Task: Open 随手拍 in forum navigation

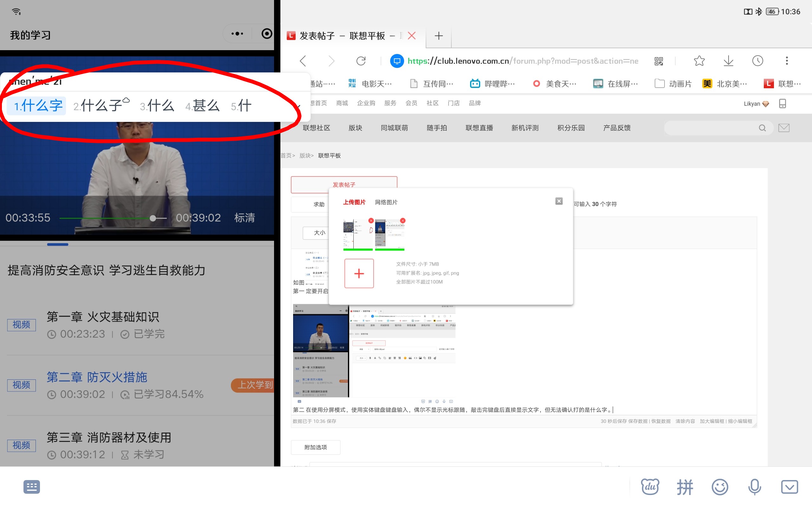Action: point(437,128)
